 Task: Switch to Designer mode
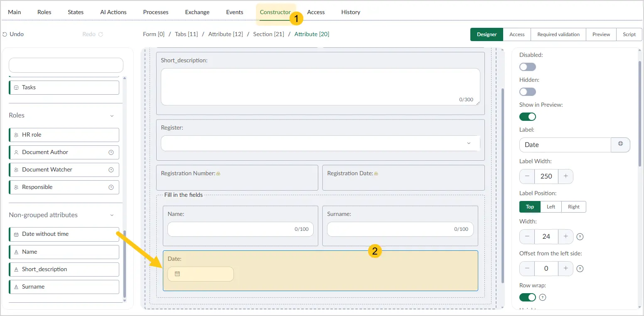pyautogui.click(x=487, y=34)
